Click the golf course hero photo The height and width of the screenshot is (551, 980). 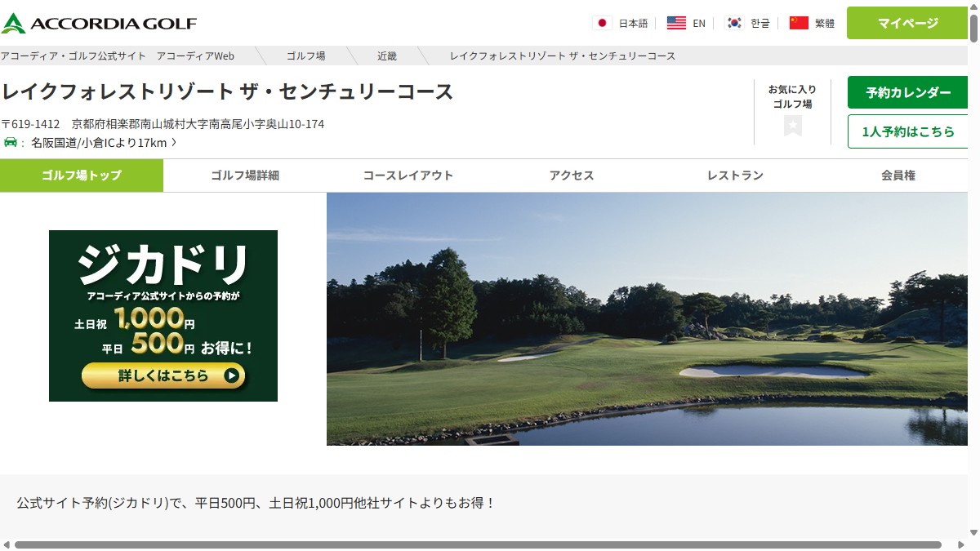click(x=647, y=319)
